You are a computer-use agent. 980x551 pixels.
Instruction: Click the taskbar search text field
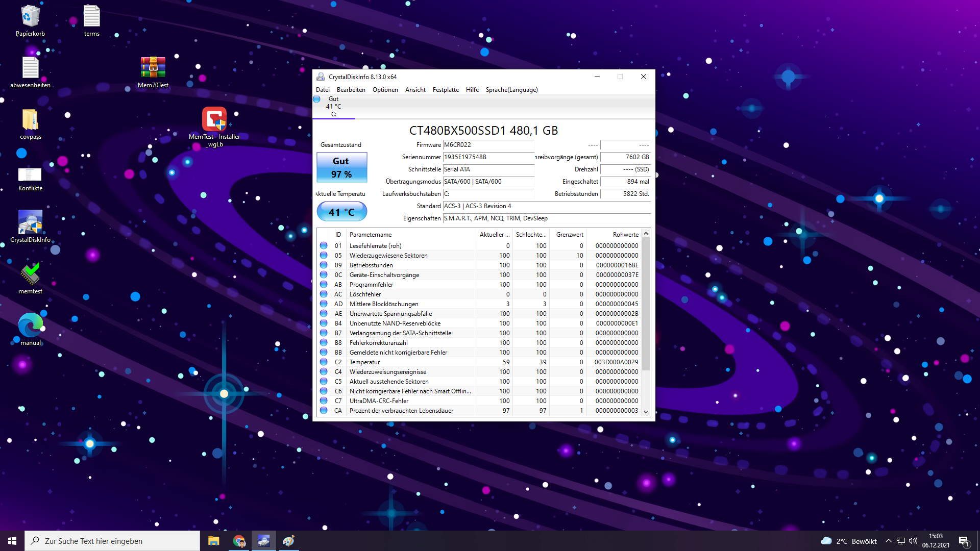pyautogui.click(x=112, y=541)
